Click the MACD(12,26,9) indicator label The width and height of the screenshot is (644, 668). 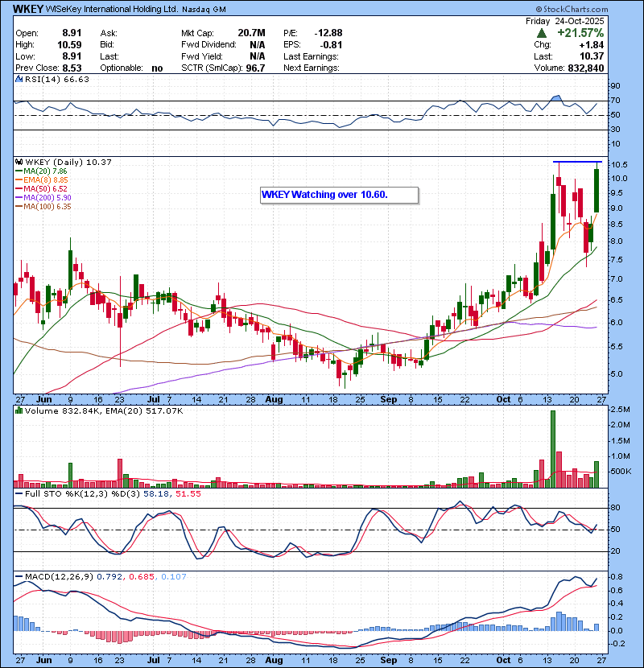pyautogui.click(x=59, y=576)
